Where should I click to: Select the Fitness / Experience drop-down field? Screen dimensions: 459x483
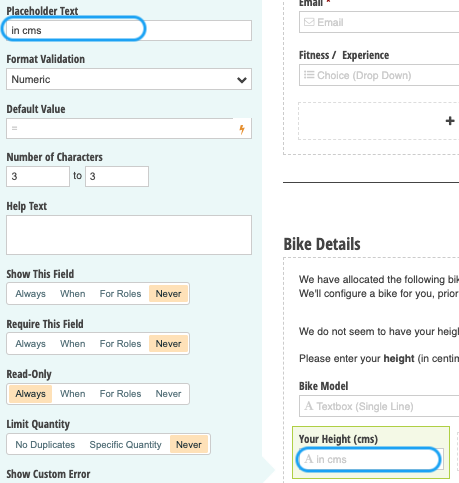pyautogui.click(x=379, y=75)
